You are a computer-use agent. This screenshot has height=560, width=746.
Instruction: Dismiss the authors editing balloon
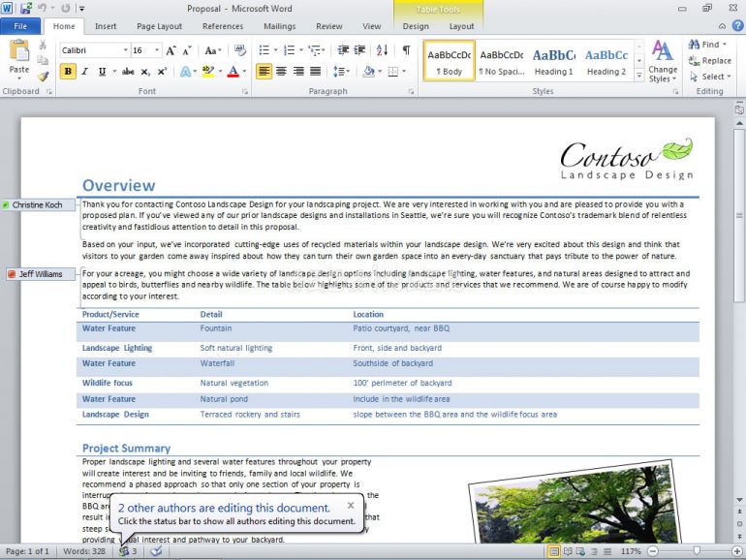pos(351,505)
